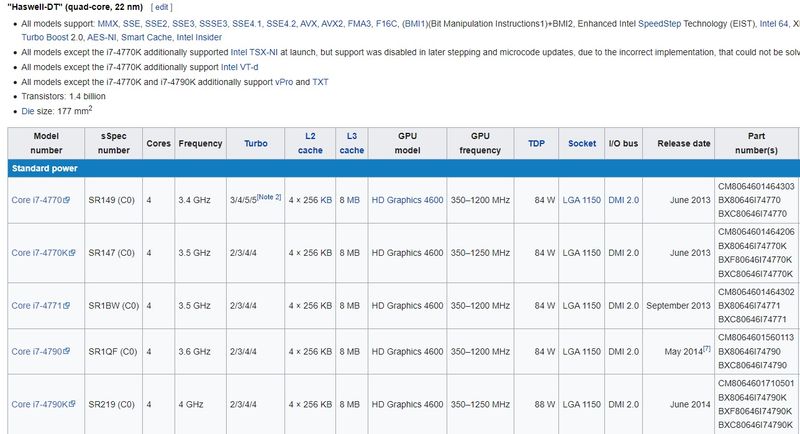Open the FMA3 link
The image size is (800, 434).
click(x=360, y=23)
